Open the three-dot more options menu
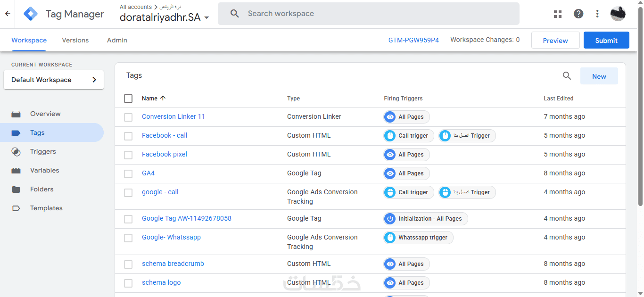This screenshot has width=644, height=297. [597, 14]
